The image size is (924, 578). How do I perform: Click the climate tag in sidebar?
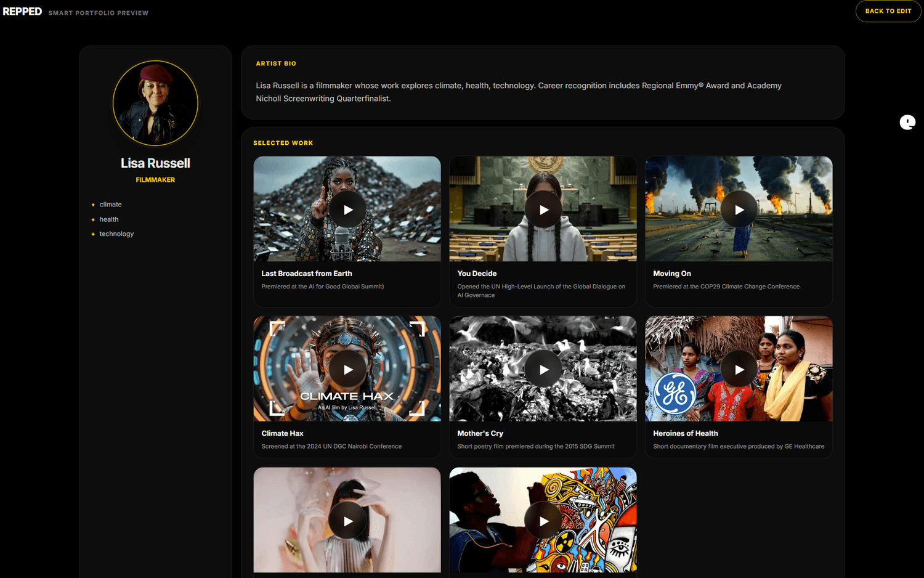click(111, 205)
